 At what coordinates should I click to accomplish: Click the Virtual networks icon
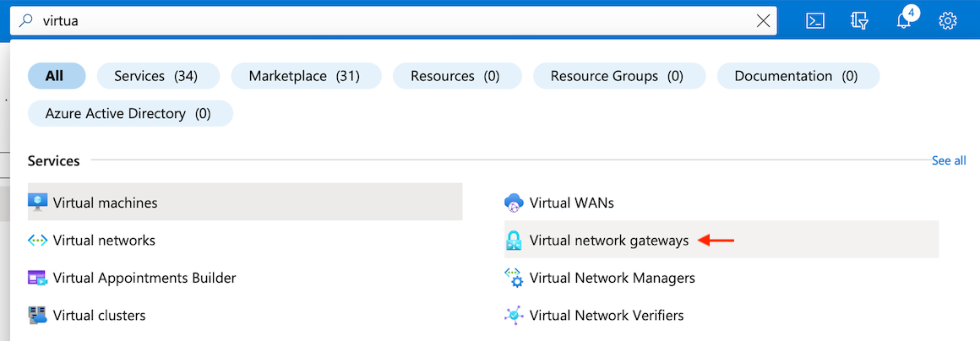point(37,240)
